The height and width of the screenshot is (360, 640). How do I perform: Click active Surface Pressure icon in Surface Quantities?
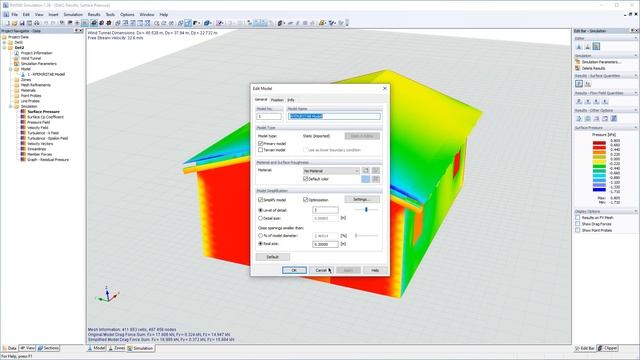tap(579, 84)
